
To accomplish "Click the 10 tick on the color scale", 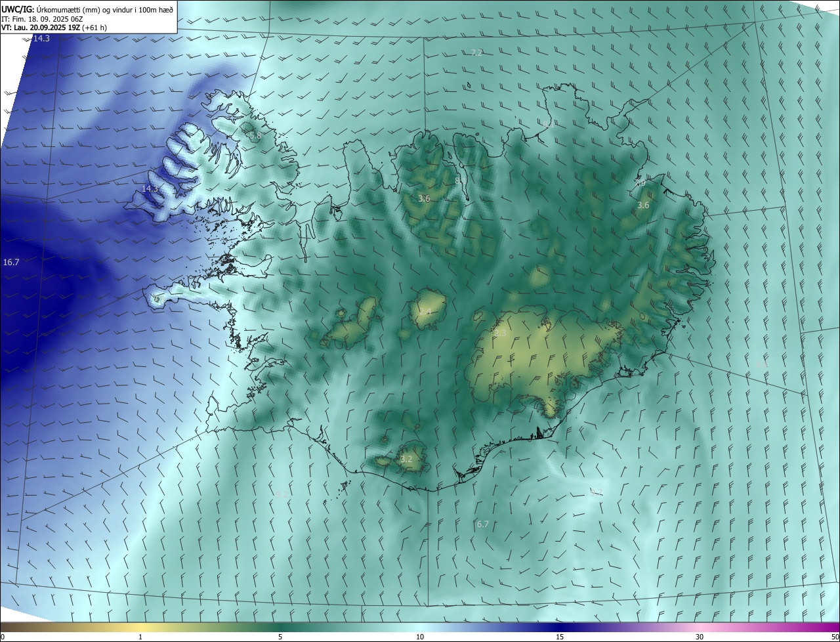I will click(x=420, y=637).
